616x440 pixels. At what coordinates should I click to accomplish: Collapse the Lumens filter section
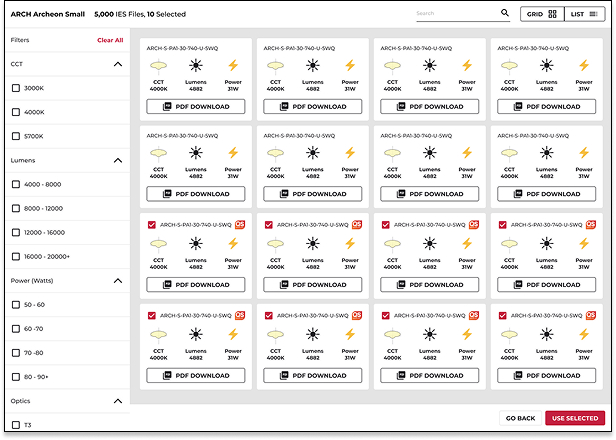pos(118,160)
